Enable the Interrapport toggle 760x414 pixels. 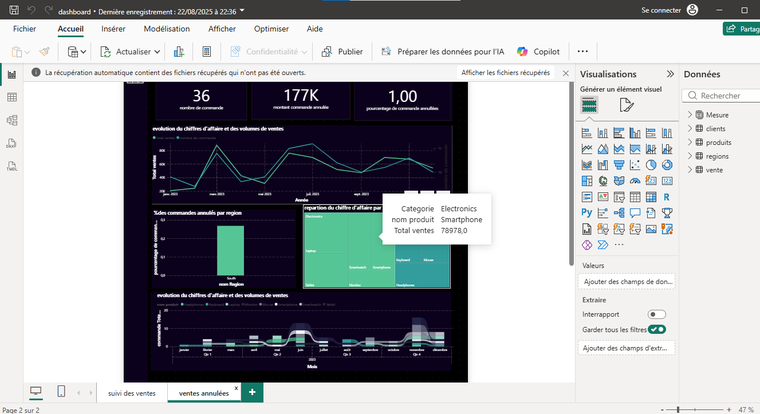[657, 314]
